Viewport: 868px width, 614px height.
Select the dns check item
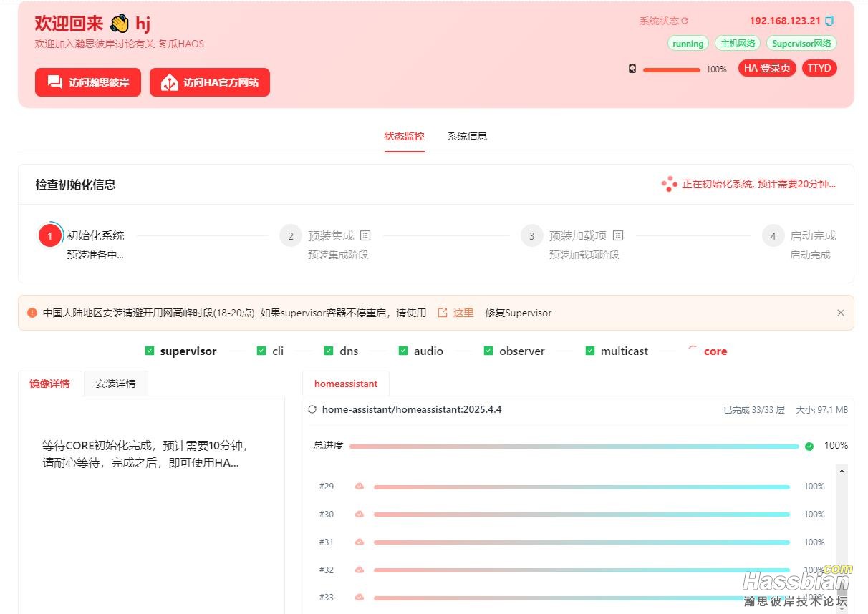(x=341, y=351)
